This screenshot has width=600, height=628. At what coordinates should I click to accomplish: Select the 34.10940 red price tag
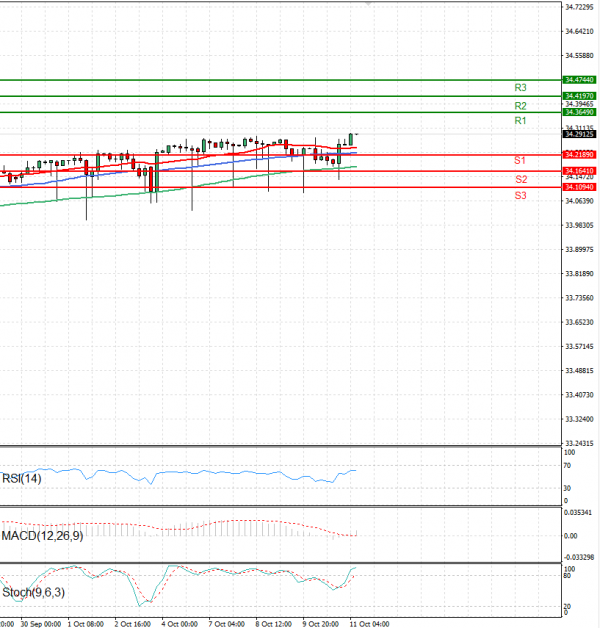click(x=579, y=187)
